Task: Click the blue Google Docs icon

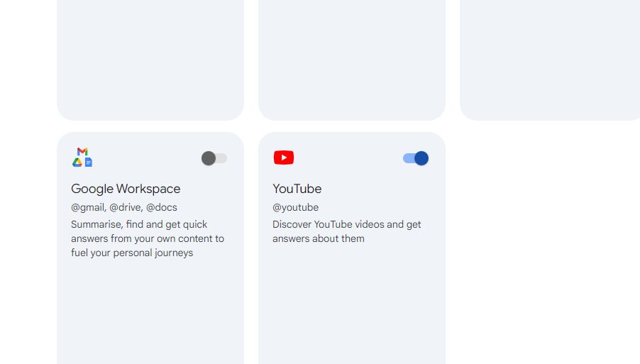Action: (x=89, y=162)
